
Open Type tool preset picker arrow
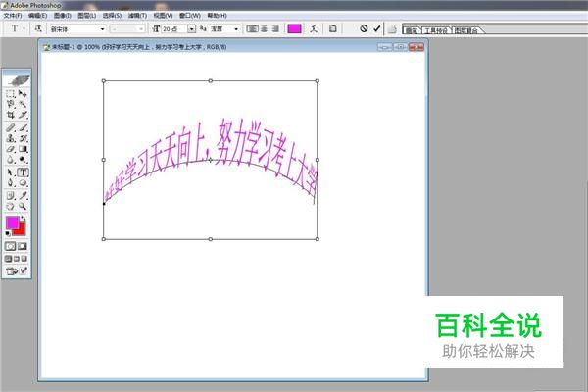[24, 28]
